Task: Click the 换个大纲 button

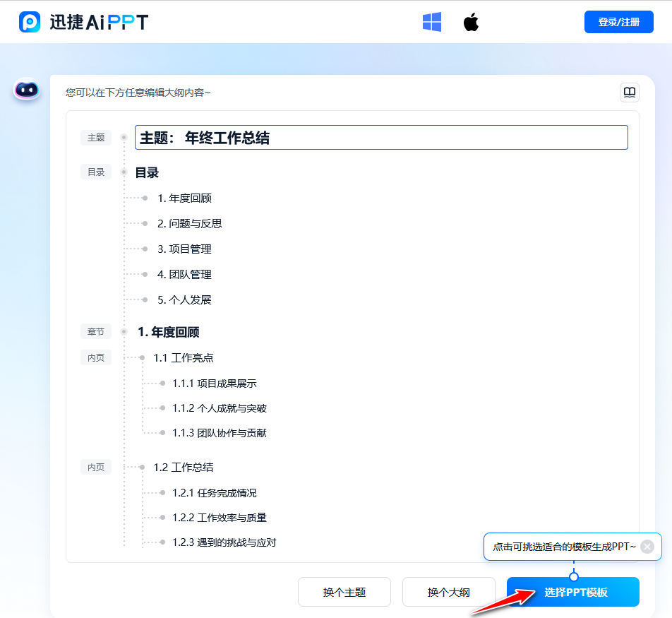Action: pos(448,592)
